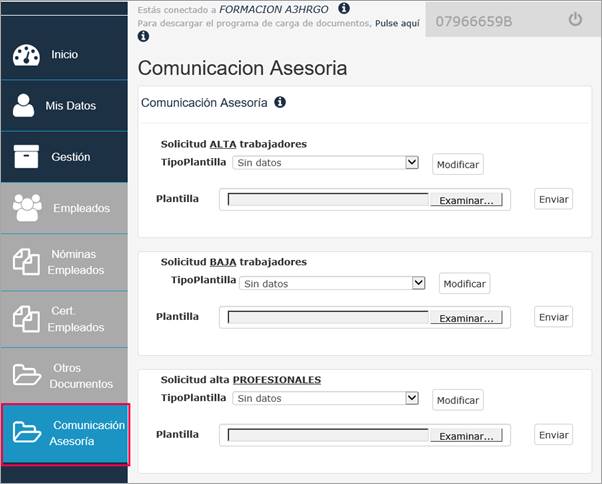Select the Gestión archive box icon
This screenshot has width=602, height=484.
[26, 157]
